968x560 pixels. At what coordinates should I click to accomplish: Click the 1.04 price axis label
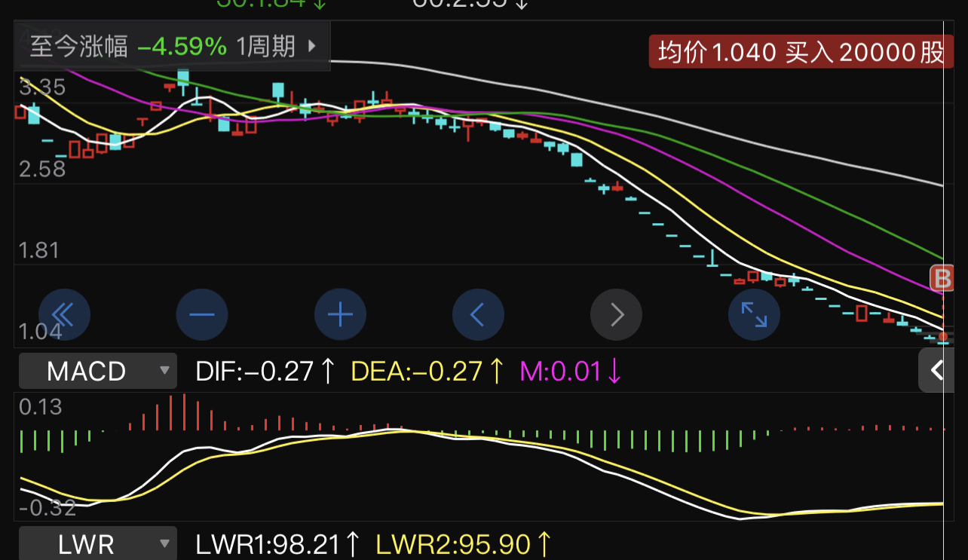39,332
